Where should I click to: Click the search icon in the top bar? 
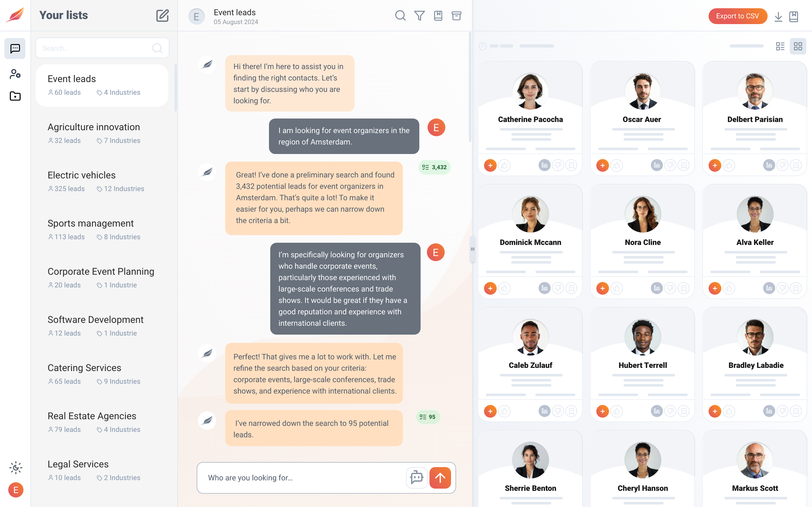(400, 16)
